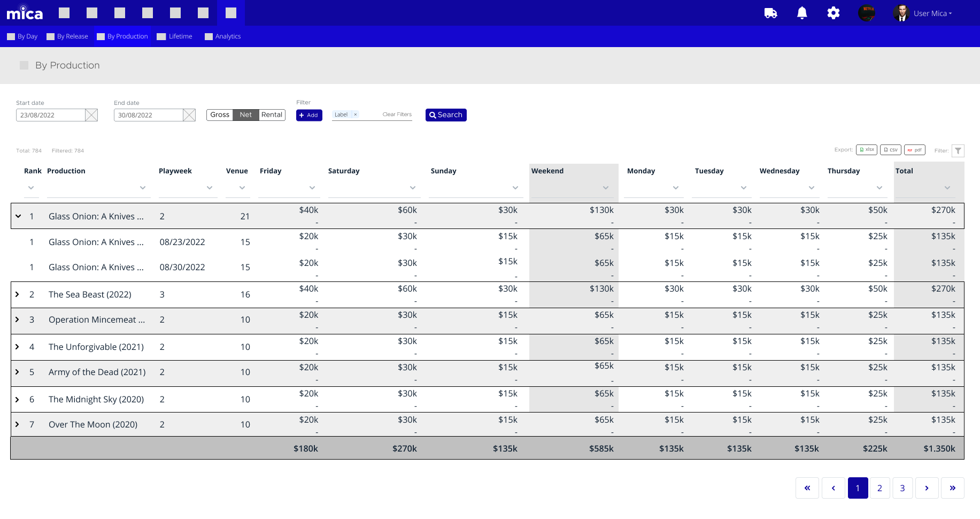Open Playweek column filter dropdown

coord(210,188)
